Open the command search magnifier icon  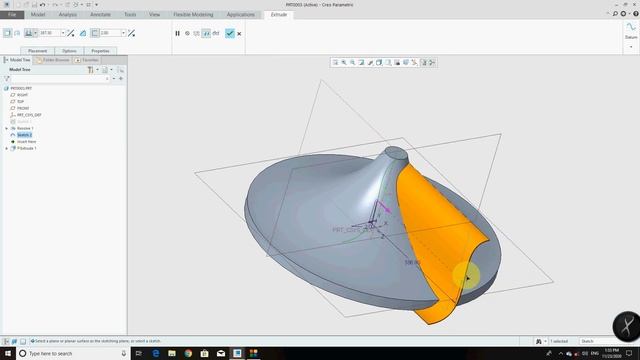[615, 14]
